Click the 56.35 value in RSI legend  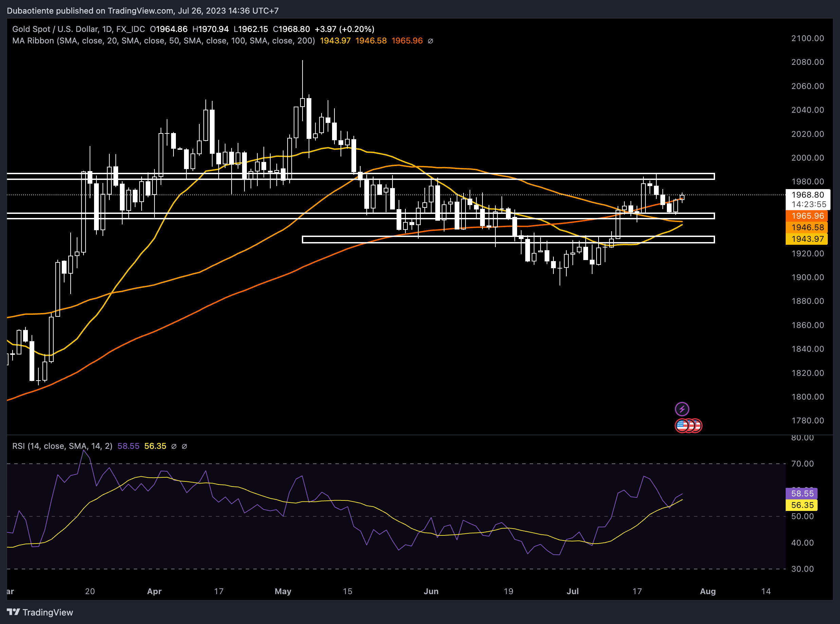click(x=155, y=446)
